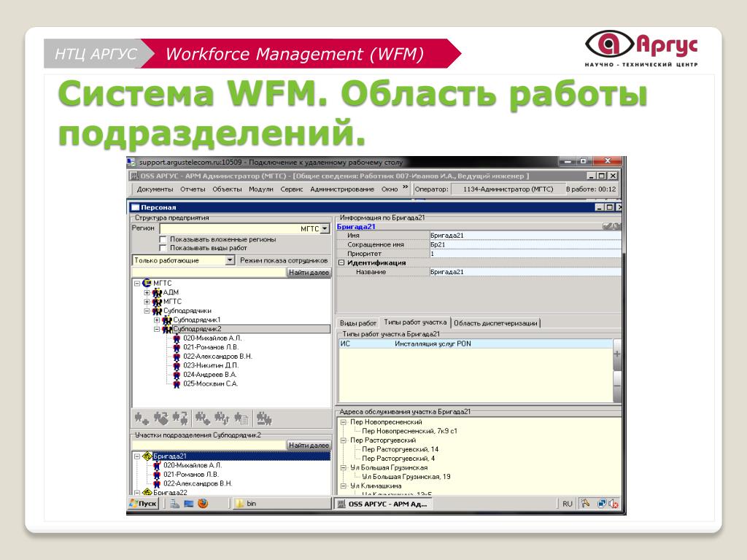Open Firefox from quick launch
Viewport: 747px width, 560px height.
203,503
